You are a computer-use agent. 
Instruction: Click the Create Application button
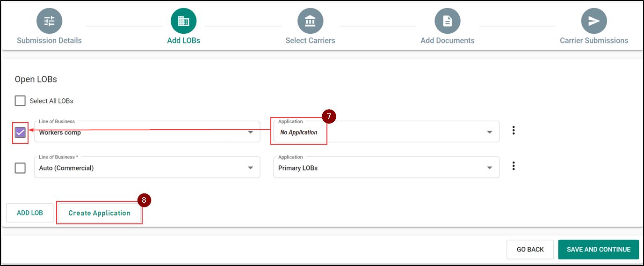click(x=99, y=213)
